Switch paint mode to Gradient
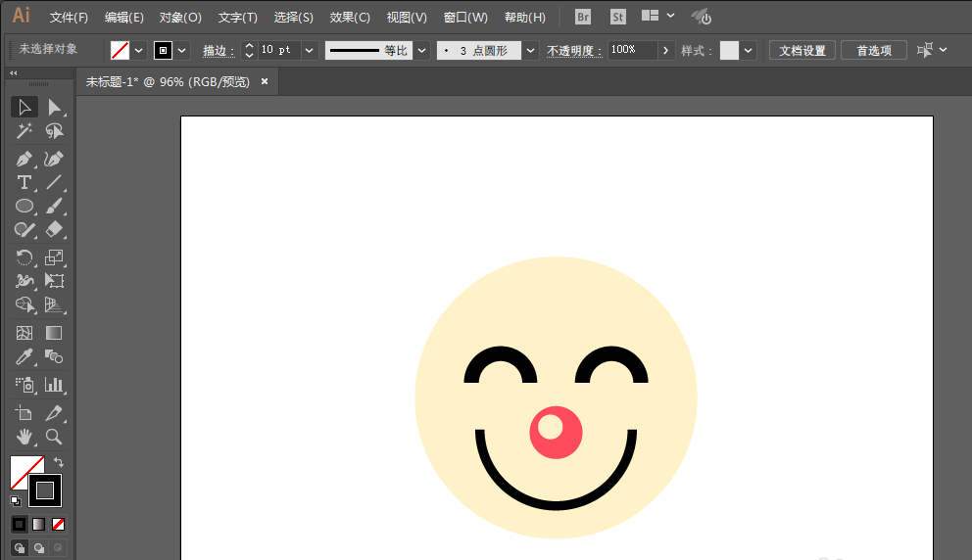The height and width of the screenshot is (560, 972). pyautogui.click(x=39, y=525)
